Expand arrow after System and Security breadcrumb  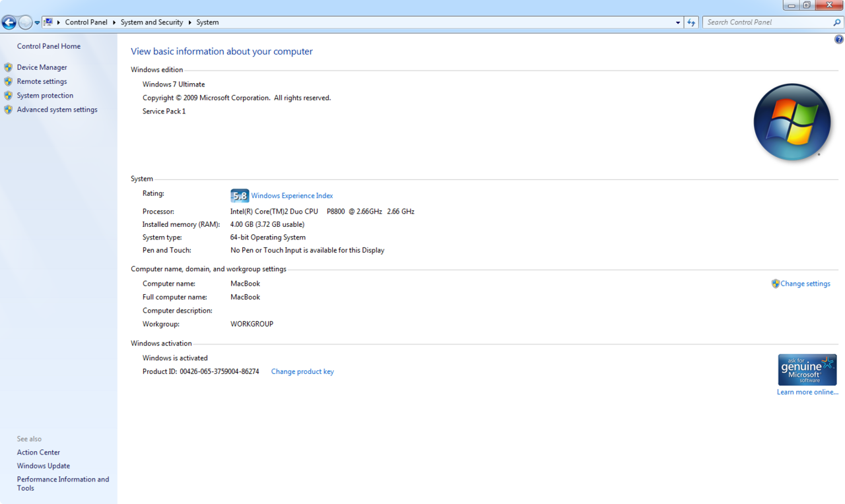point(189,22)
